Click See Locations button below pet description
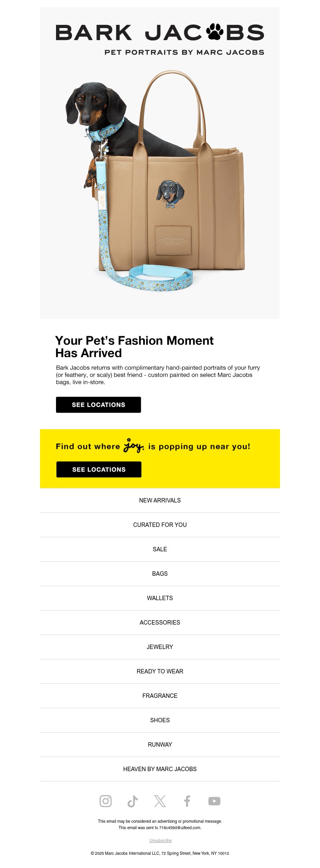320x868 pixels. [x=98, y=405]
